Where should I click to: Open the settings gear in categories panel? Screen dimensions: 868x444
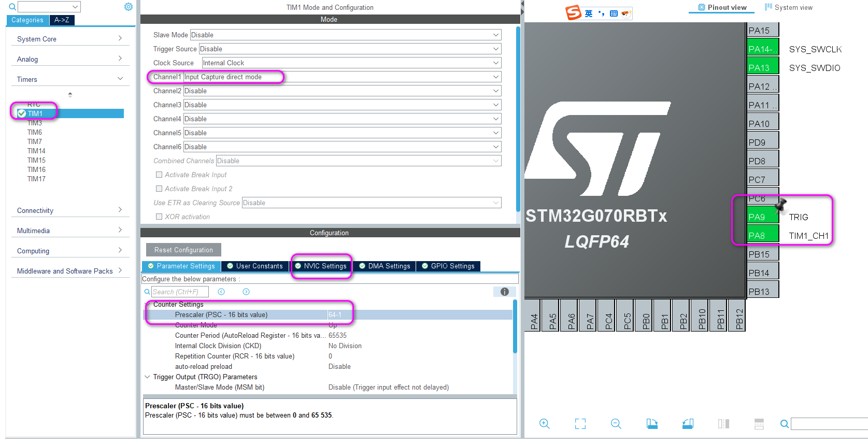[x=129, y=7]
